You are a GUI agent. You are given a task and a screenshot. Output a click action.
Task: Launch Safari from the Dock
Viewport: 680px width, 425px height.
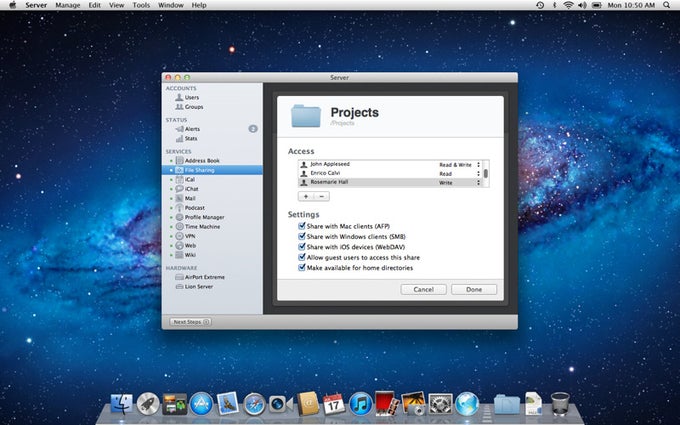tap(254, 405)
